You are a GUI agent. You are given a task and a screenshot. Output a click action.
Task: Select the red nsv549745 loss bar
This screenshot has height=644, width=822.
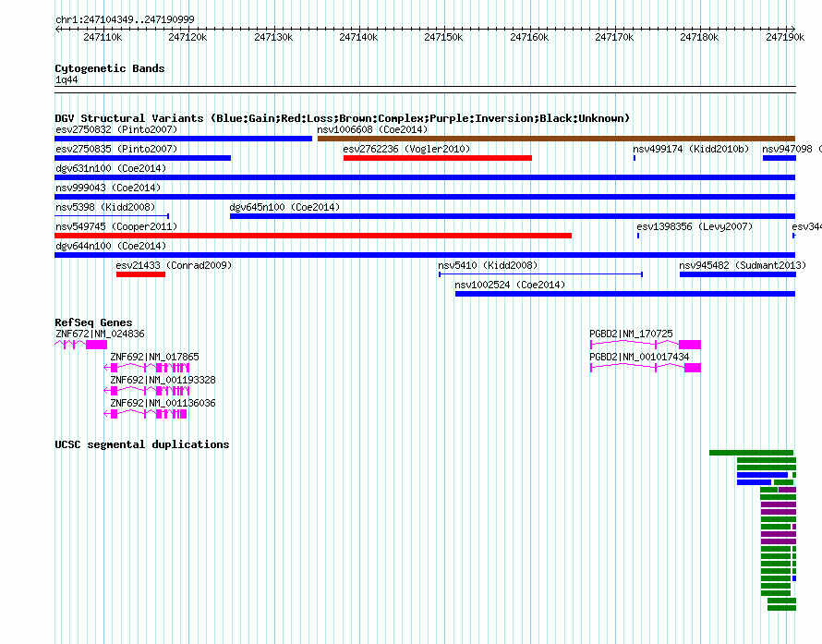click(x=313, y=236)
